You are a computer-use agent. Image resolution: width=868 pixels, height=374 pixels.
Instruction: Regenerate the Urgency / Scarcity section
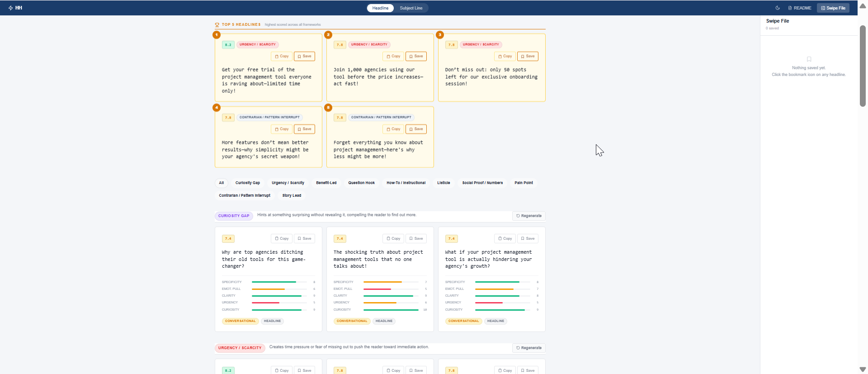coord(529,348)
